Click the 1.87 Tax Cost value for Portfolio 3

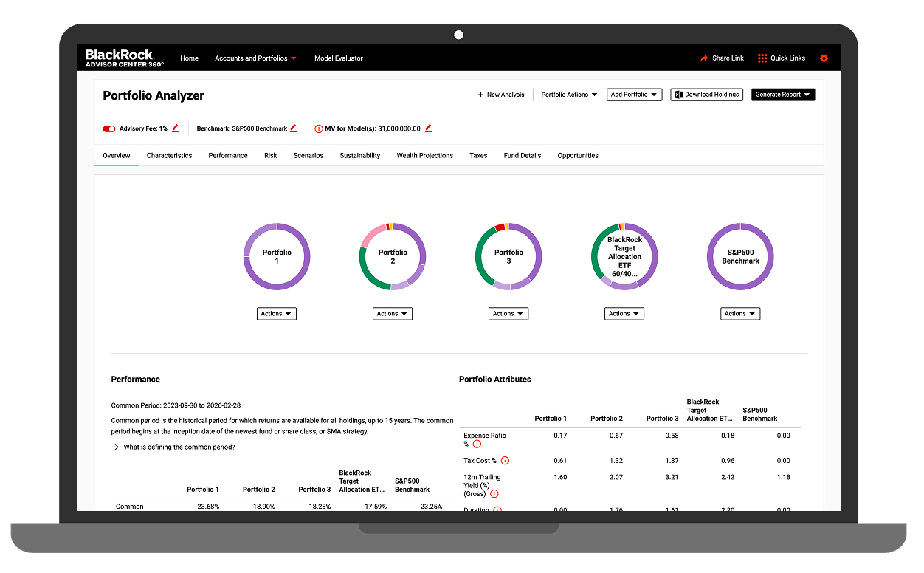click(x=672, y=461)
